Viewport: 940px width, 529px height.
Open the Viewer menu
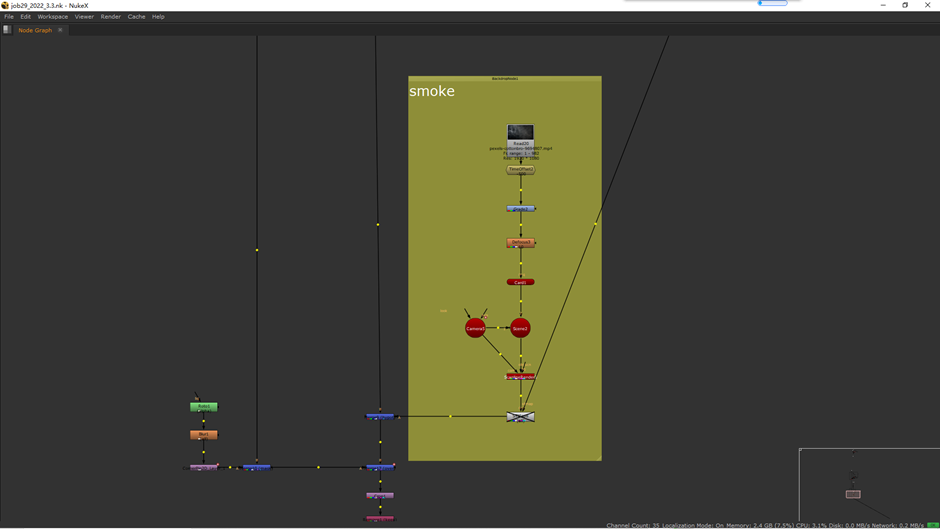[x=84, y=17]
